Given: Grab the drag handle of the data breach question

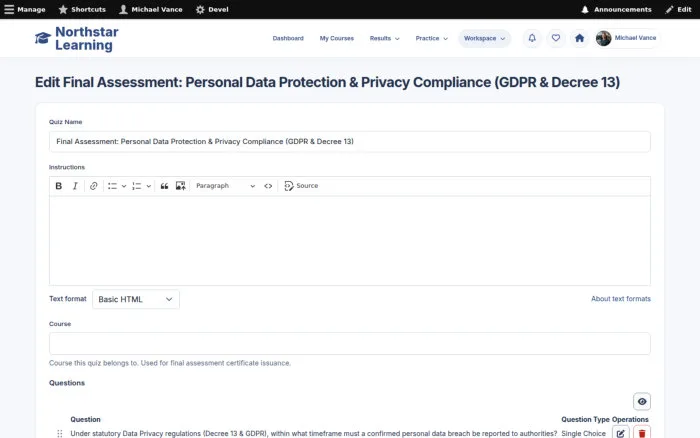Looking at the screenshot, I should point(60,434).
